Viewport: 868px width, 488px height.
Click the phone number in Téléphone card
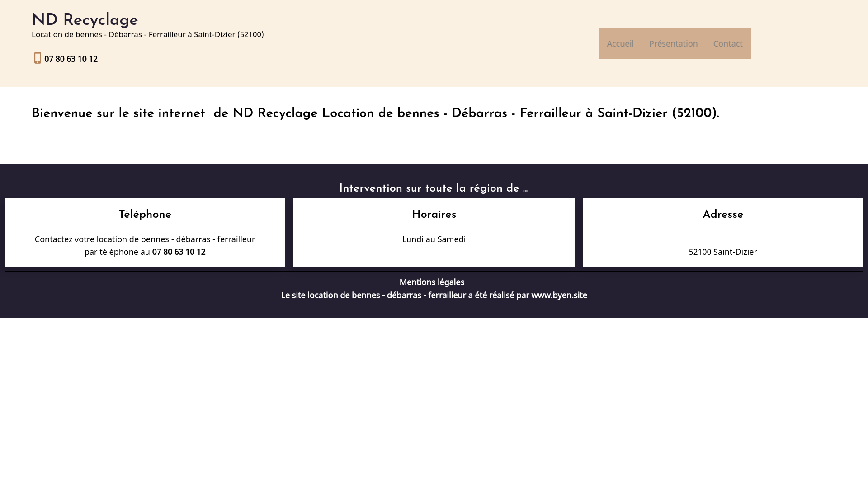pyautogui.click(x=179, y=252)
